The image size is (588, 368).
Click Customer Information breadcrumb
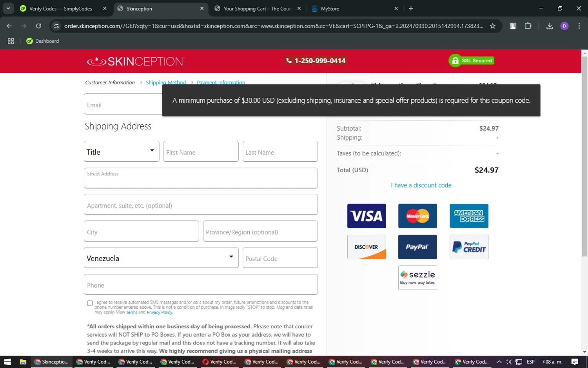coord(110,82)
